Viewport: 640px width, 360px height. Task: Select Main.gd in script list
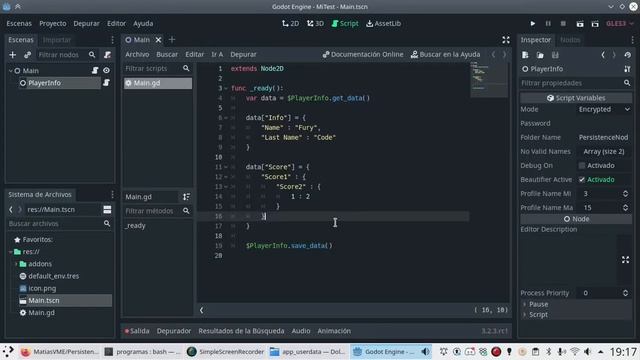158,83
